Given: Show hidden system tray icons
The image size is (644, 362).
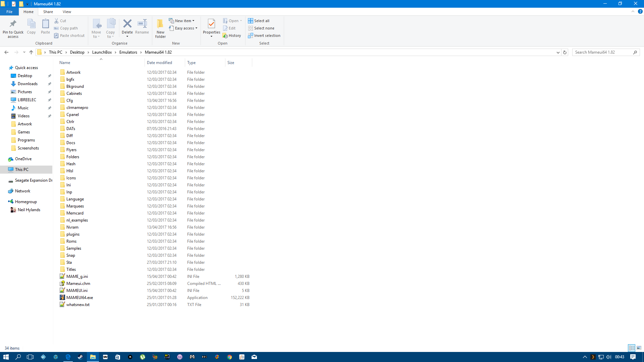Looking at the screenshot, I should tap(585, 357).
